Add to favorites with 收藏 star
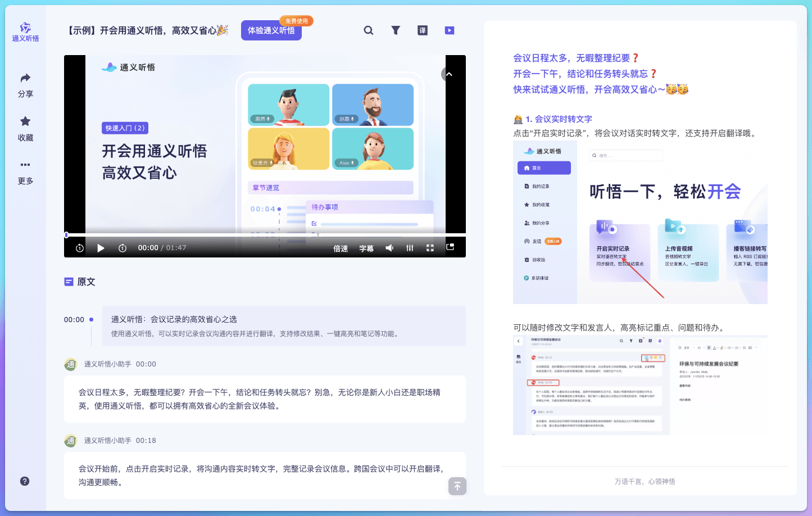 tap(25, 129)
